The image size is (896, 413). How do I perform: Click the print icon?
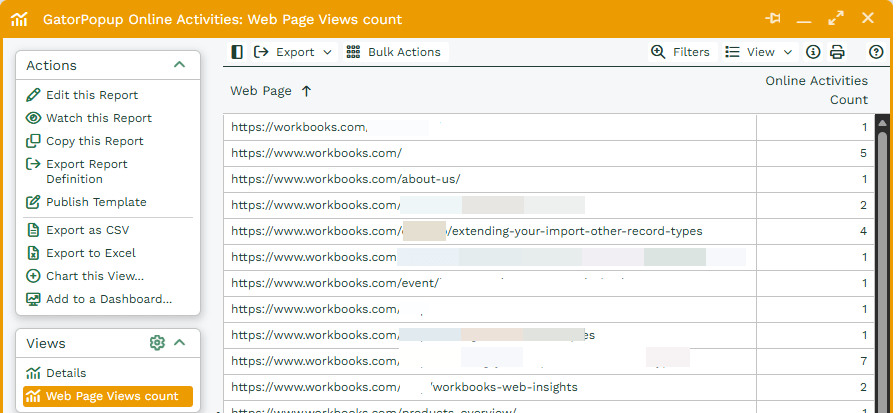(x=837, y=52)
